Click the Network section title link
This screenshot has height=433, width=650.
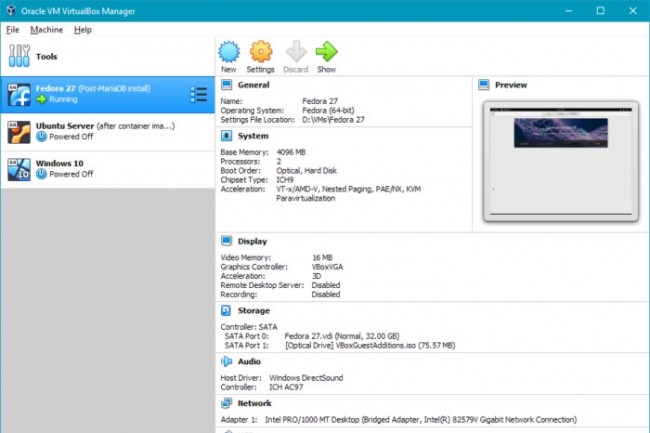pyautogui.click(x=255, y=403)
